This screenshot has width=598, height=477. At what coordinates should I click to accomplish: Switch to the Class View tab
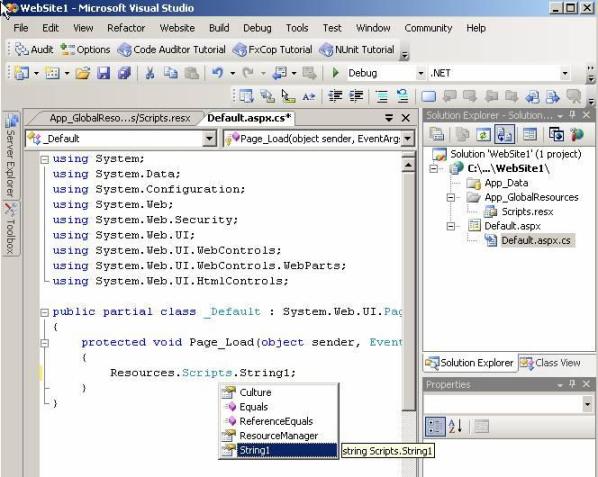pyautogui.click(x=550, y=363)
